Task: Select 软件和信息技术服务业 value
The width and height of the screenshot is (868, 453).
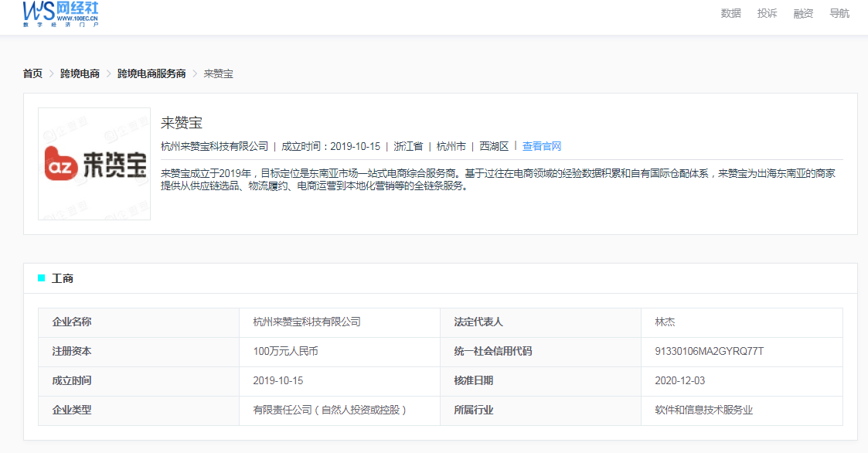Action: pos(703,410)
